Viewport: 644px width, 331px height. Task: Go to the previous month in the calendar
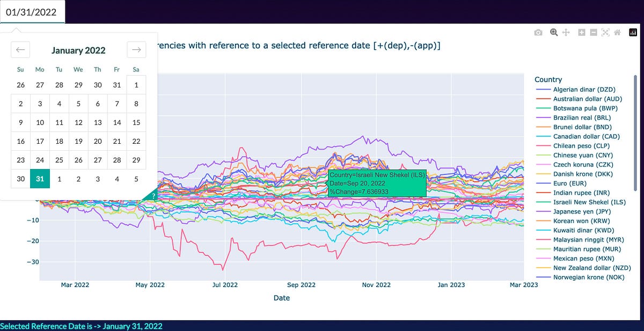20,49
